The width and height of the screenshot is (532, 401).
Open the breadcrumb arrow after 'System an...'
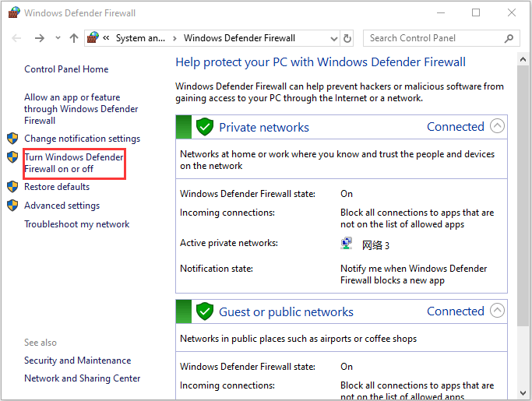pos(174,38)
